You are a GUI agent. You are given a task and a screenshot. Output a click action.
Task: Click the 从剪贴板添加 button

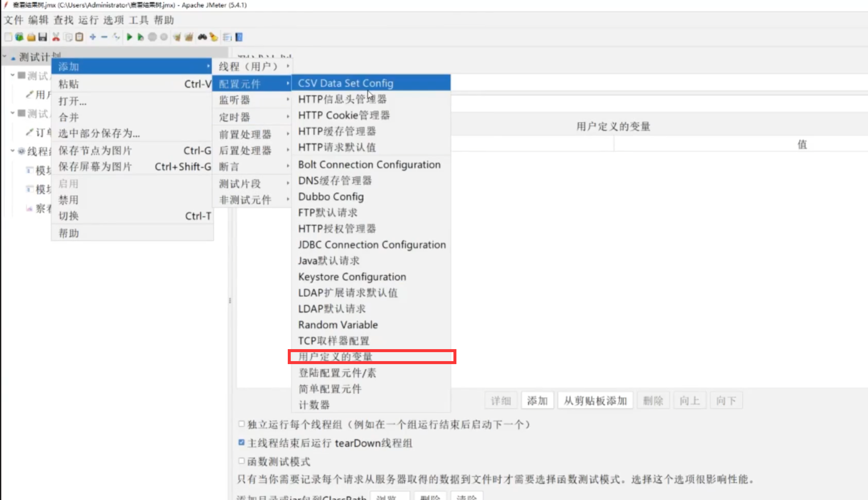pyautogui.click(x=595, y=400)
